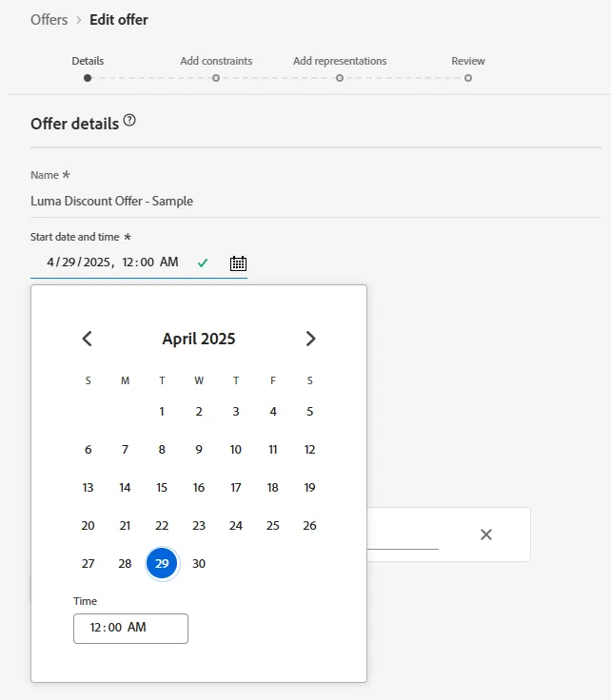Click the highlighted 29 date
Screen dimensions: 611x700
pos(162,563)
